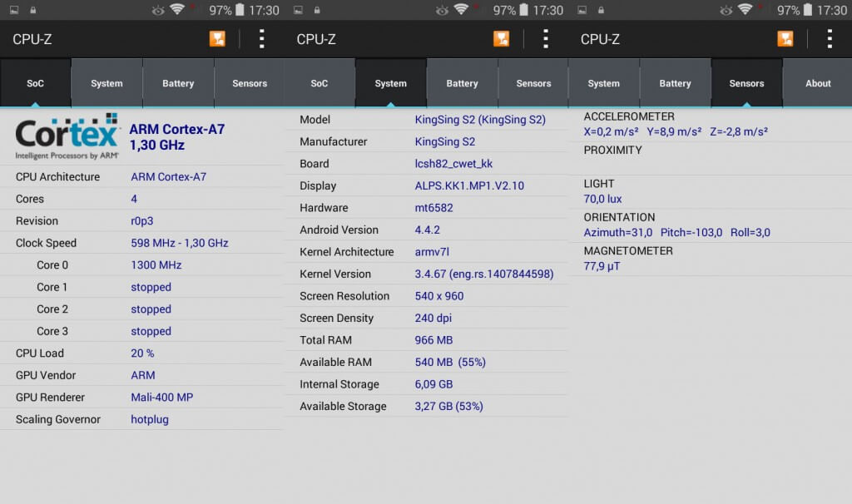The width and height of the screenshot is (852, 504).
Task: Open overflow menu in right CPU-Z screen
Action: [x=830, y=39]
